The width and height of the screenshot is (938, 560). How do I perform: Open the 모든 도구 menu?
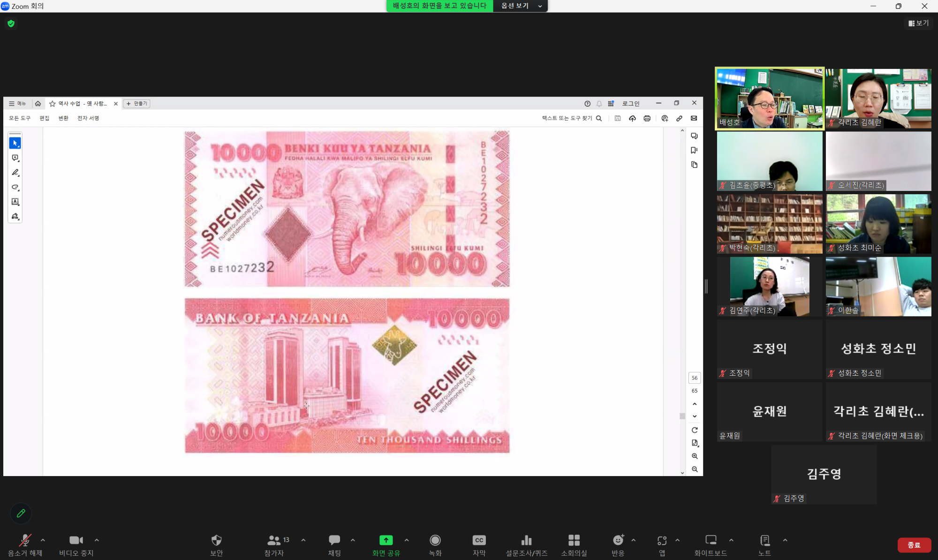[x=20, y=118]
